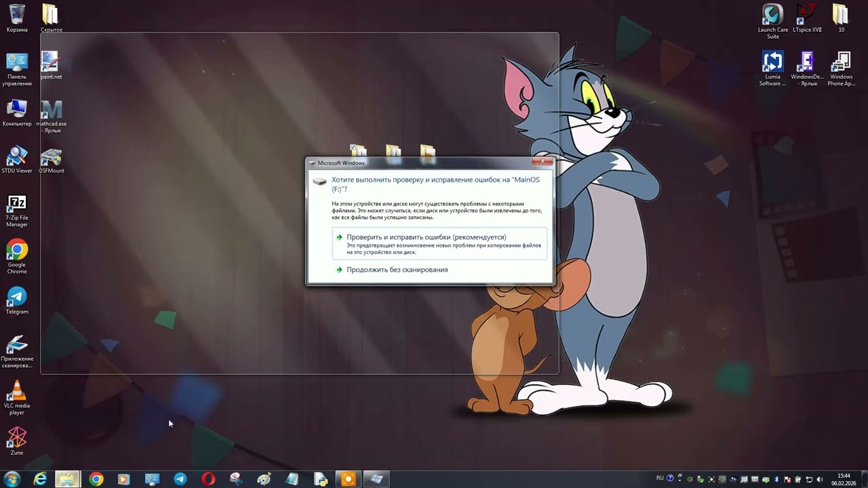
Task: Select the Компьютер desktop icon
Action: [x=17, y=113]
